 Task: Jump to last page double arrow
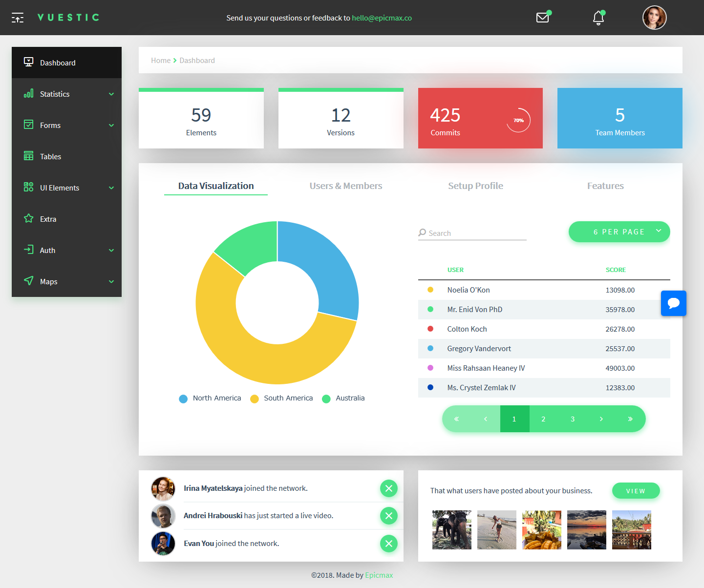pyautogui.click(x=630, y=419)
